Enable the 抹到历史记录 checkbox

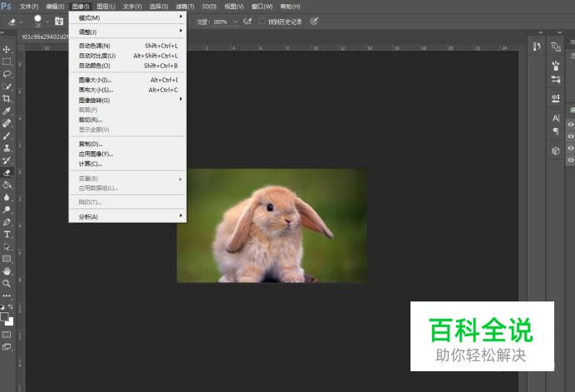pyautogui.click(x=263, y=22)
